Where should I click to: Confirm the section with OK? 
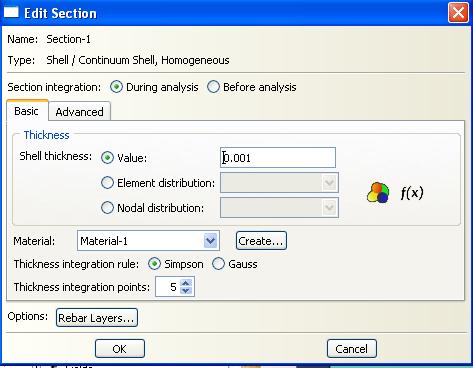click(120, 349)
